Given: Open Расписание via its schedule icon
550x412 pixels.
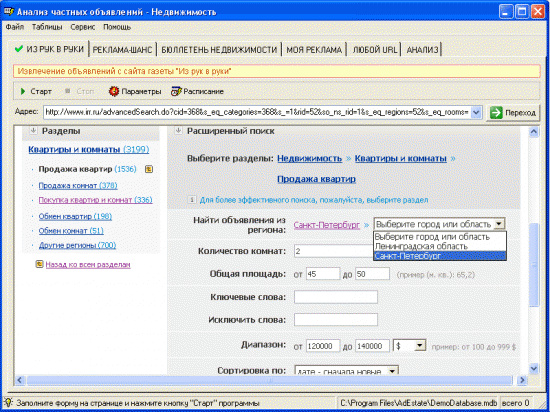Looking at the screenshot, I should point(176,91).
